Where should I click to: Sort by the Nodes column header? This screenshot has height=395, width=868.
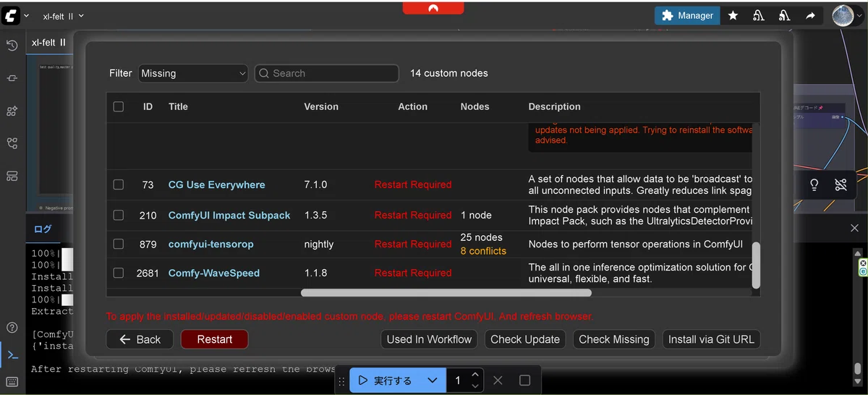(475, 106)
